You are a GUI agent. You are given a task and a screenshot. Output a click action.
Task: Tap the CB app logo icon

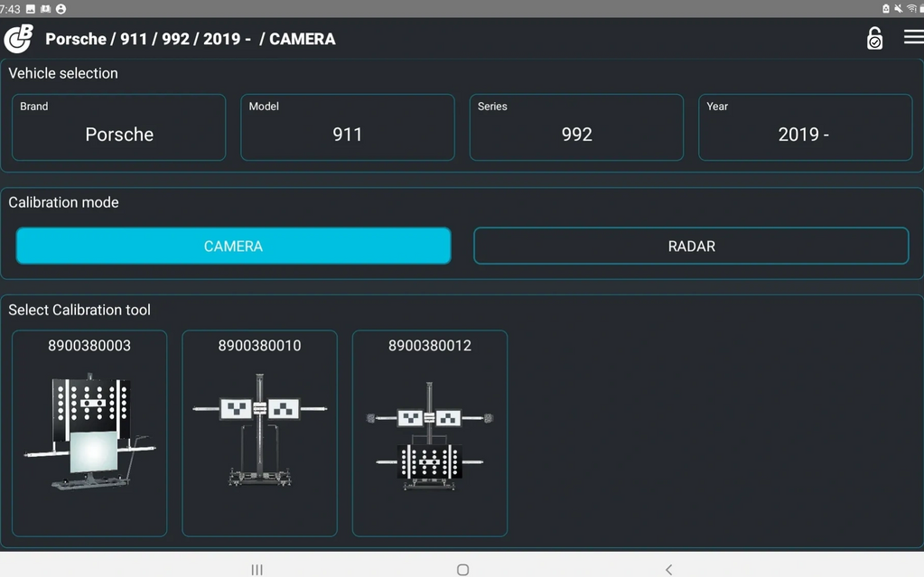pos(18,39)
